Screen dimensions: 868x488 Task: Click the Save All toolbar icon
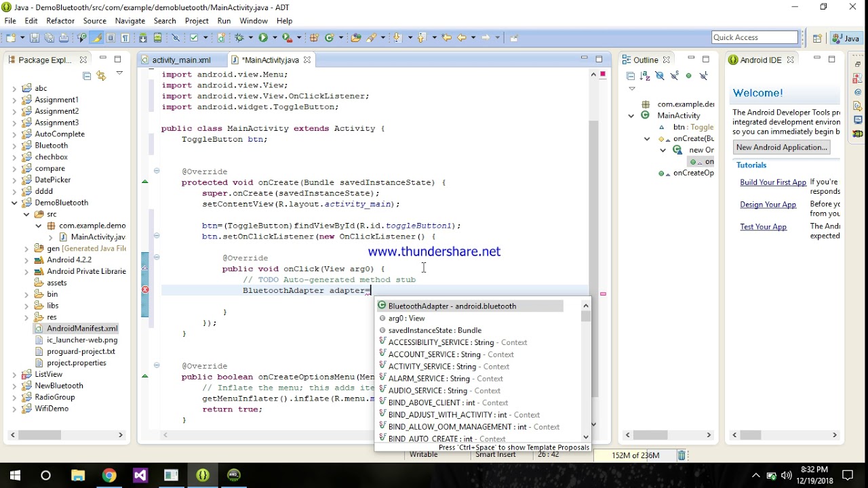[x=49, y=38]
